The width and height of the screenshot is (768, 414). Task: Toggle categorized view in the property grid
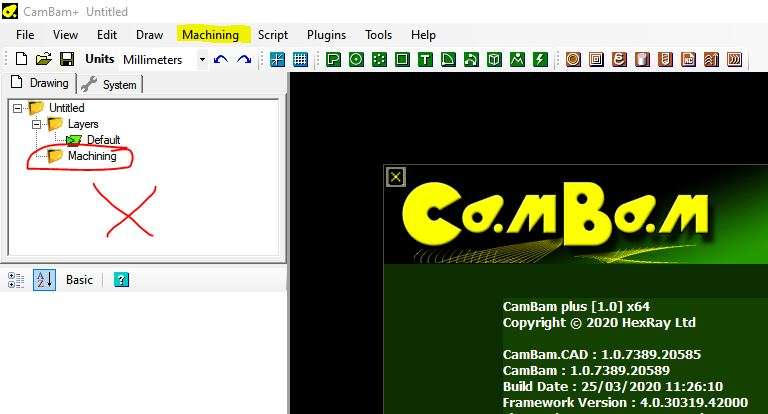pos(16,280)
